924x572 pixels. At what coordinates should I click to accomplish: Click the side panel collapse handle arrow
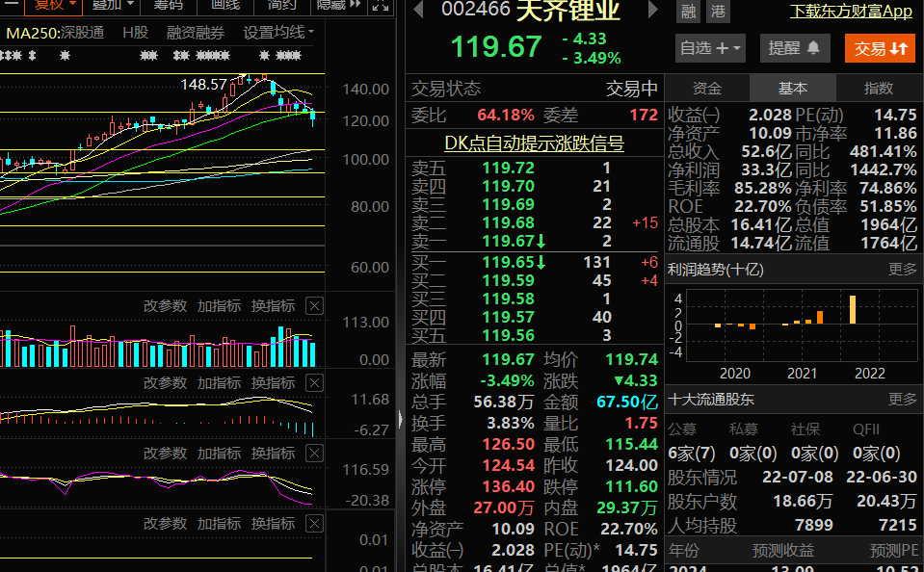click(401, 420)
